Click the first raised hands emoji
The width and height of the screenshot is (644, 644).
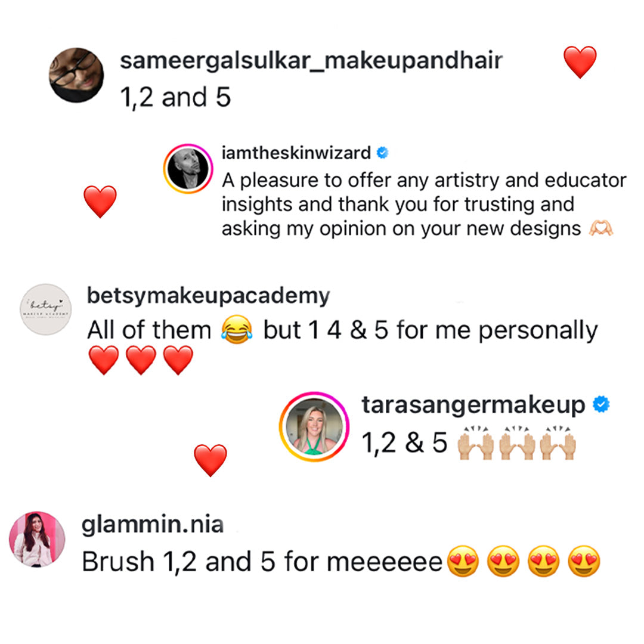click(x=475, y=444)
